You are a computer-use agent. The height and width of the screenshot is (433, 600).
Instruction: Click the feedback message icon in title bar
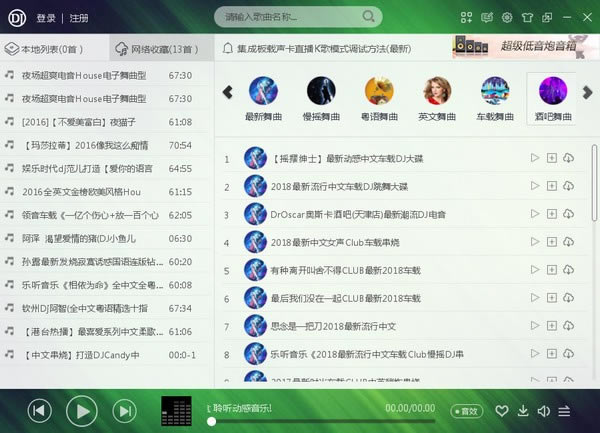(486, 17)
